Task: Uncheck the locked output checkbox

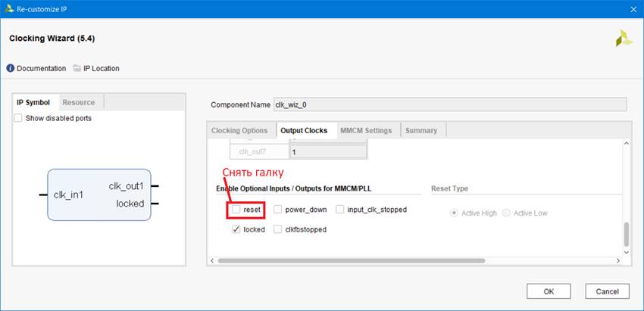Action: [x=237, y=229]
